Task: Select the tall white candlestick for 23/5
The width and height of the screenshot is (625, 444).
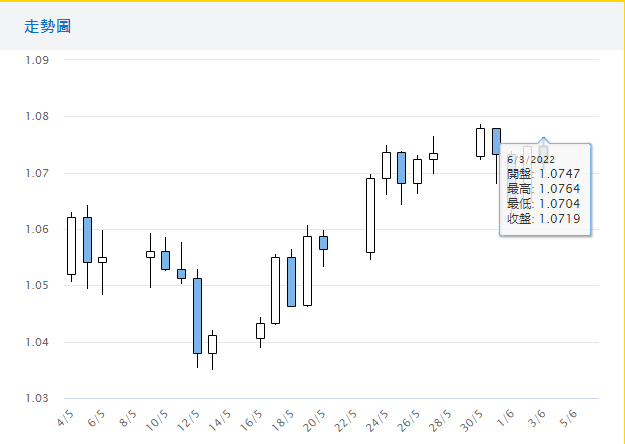Action: tap(370, 215)
